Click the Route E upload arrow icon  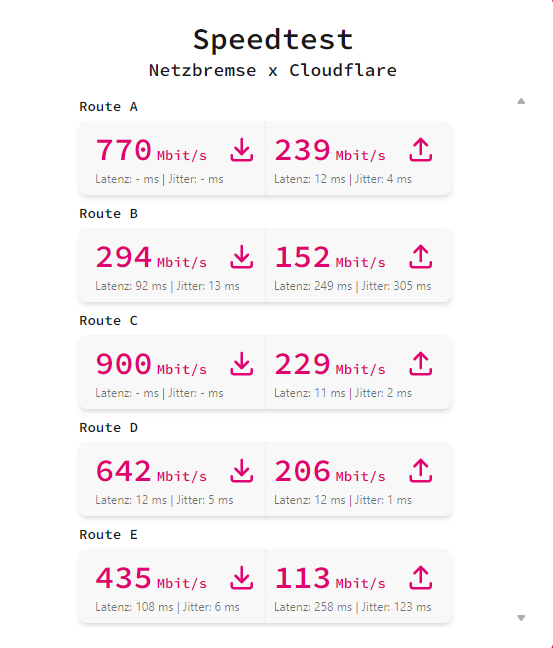421,578
